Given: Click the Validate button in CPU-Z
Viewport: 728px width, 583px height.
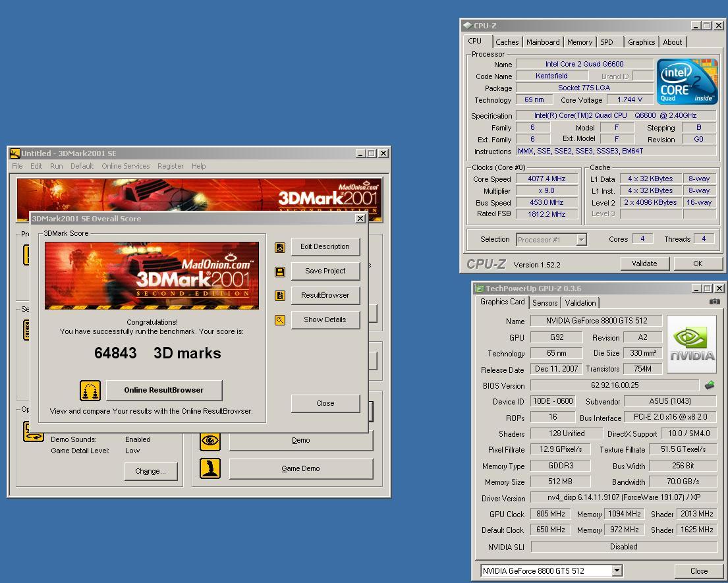Looking at the screenshot, I should tap(644, 264).
